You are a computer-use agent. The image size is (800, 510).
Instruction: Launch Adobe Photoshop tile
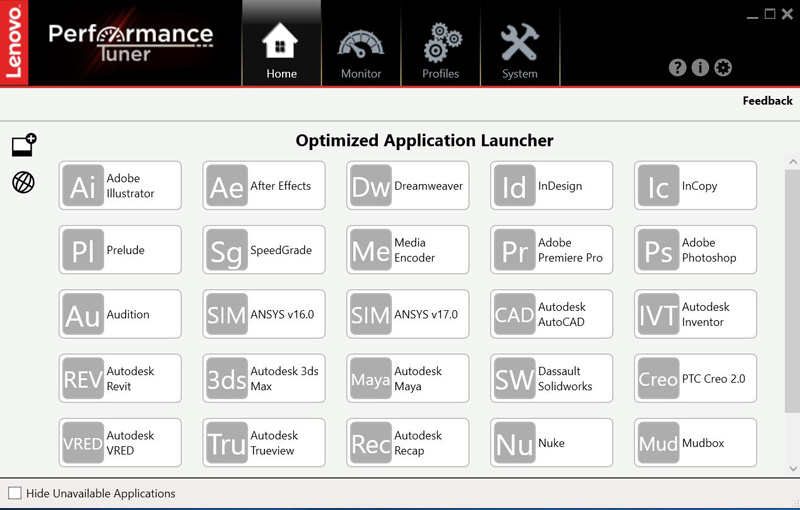point(695,250)
